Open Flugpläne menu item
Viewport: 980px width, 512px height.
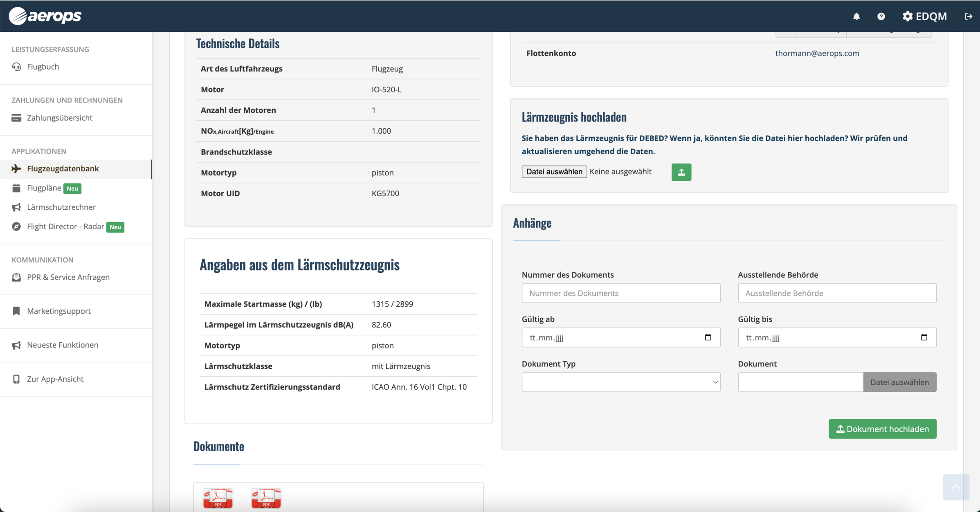44,188
